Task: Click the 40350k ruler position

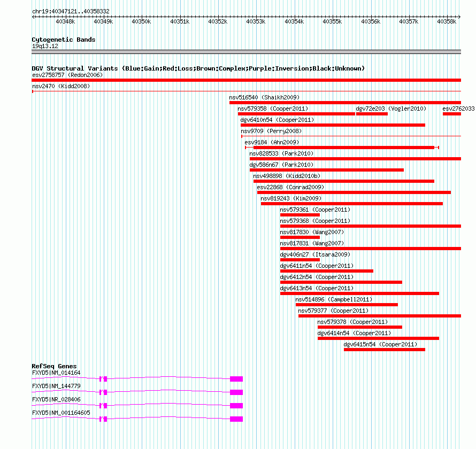Action: pyautogui.click(x=141, y=21)
